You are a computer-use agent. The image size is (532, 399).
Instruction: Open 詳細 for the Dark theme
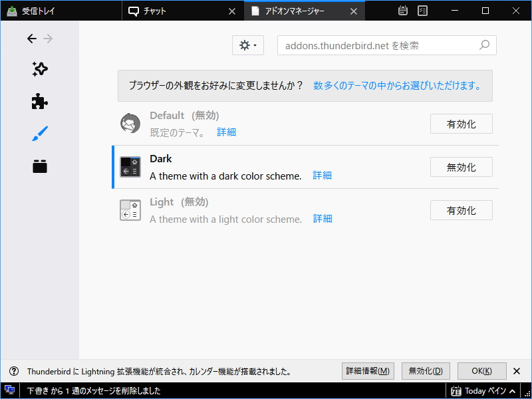click(322, 176)
